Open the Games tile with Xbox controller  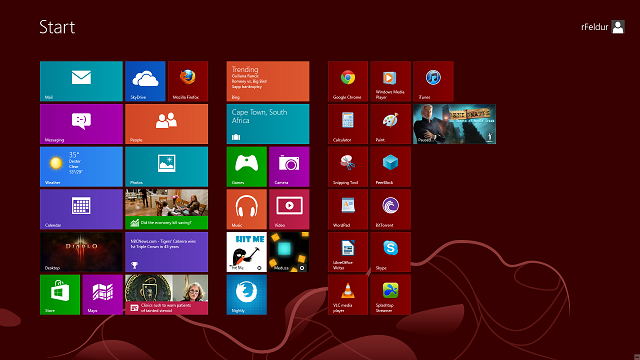pos(247,167)
